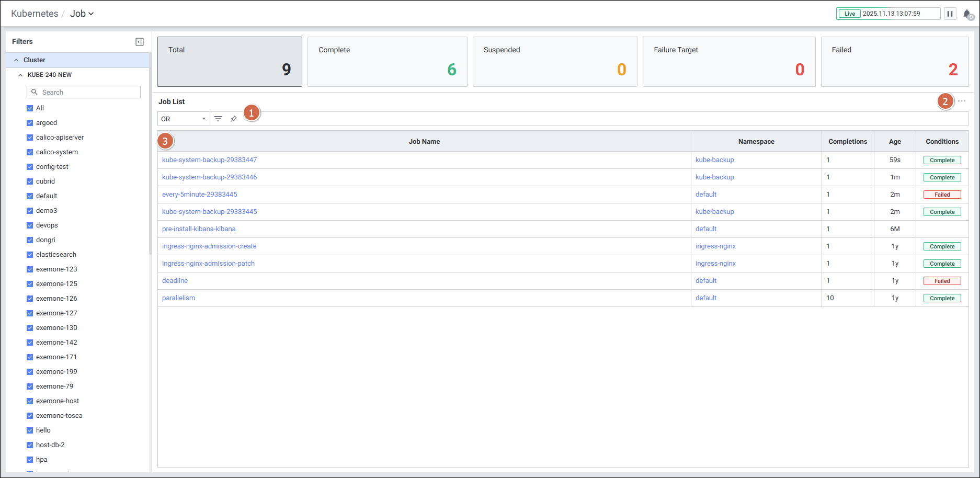Screen dimensions: 980x478
Task: Open the OR condition dropdown
Action: 184,119
